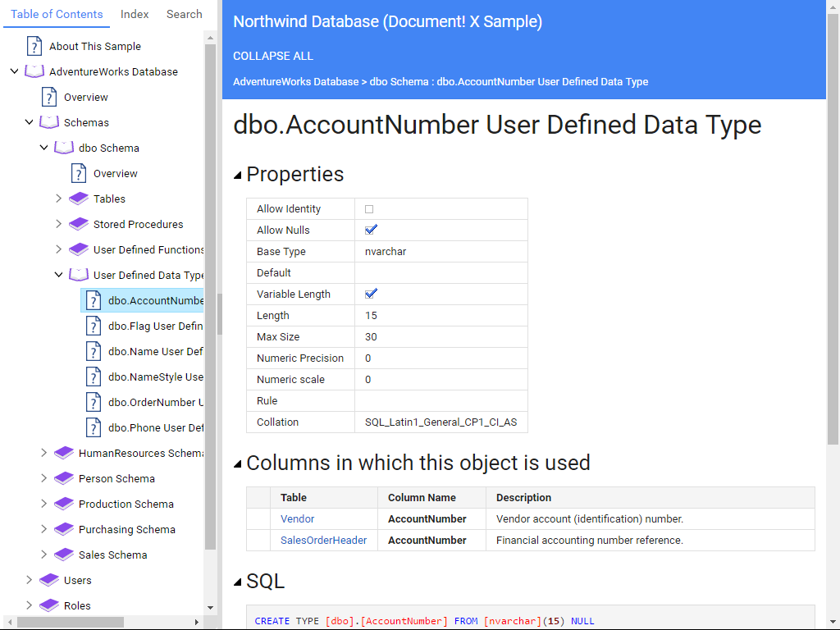Open the dbo Schema breadcrumb link
Image resolution: width=840 pixels, height=630 pixels.
click(x=399, y=82)
